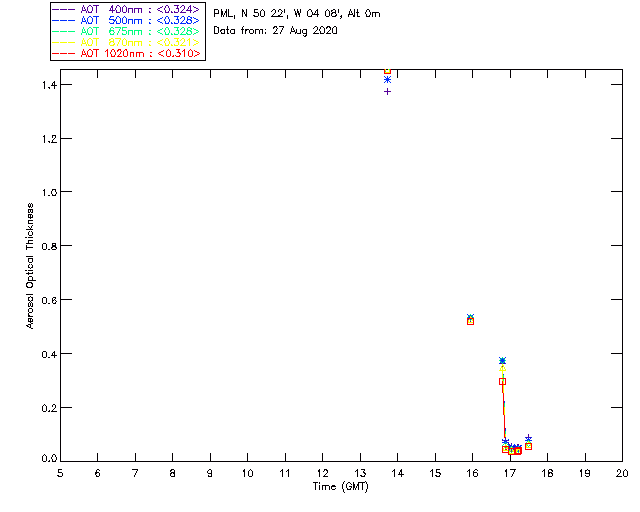Click the Time (GMT) axis label

pos(340,487)
